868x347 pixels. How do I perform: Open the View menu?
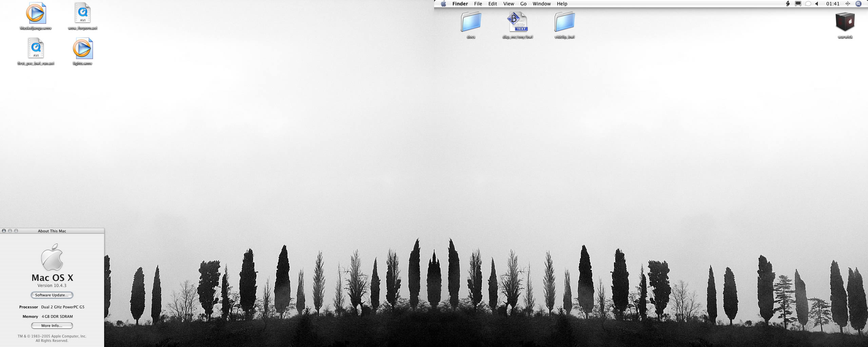(508, 4)
